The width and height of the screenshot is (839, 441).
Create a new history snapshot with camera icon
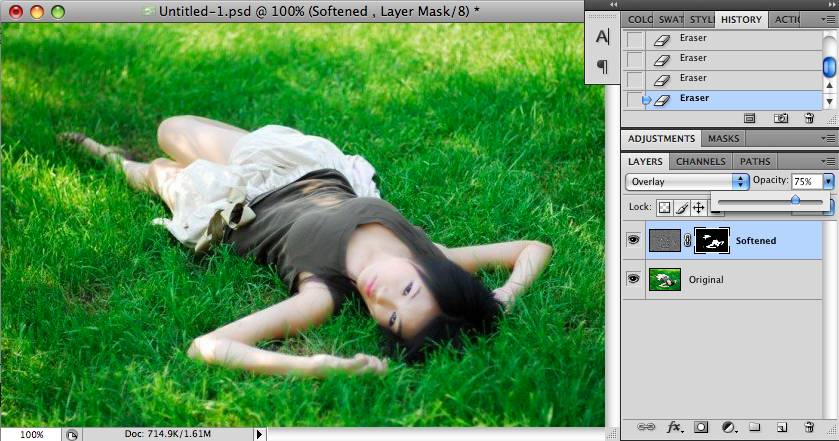(781, 118)
